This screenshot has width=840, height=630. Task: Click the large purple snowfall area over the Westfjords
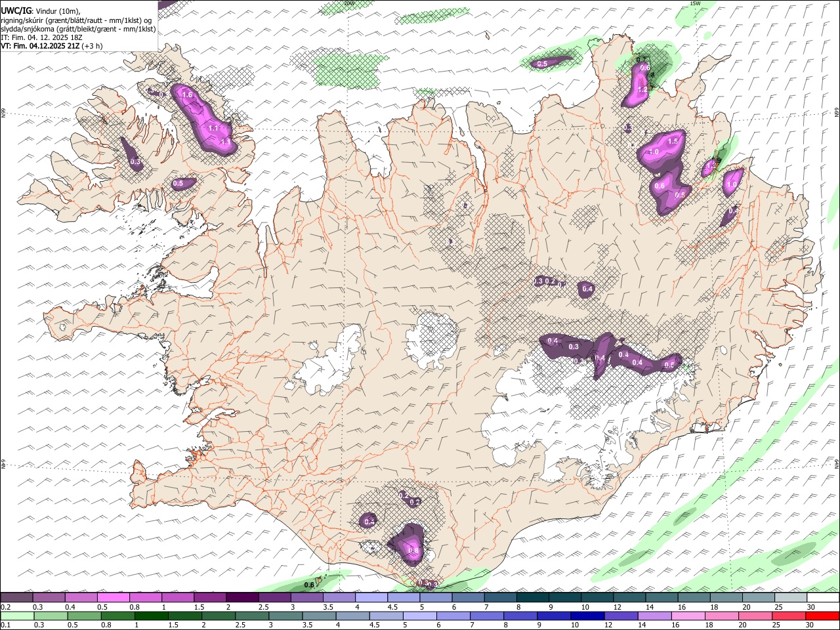point(203,120)
